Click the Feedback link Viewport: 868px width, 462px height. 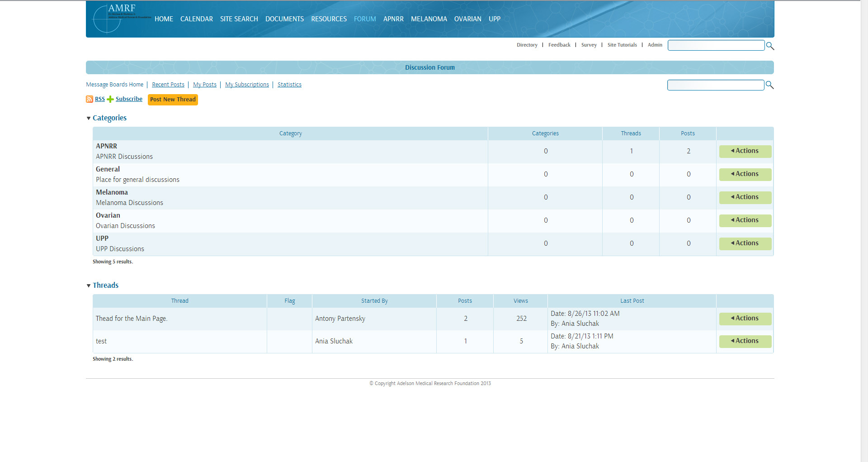point(559,45)
